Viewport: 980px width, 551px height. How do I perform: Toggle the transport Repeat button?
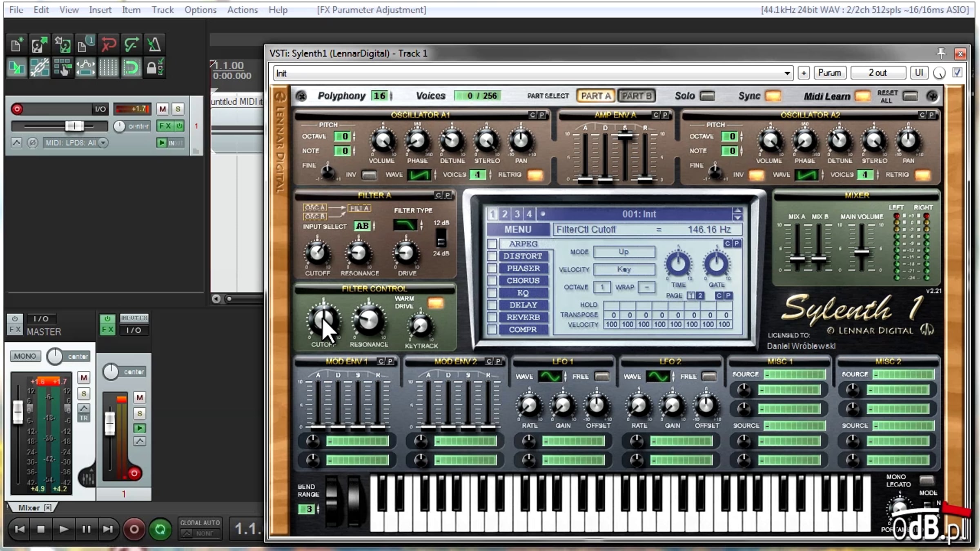[x=160, y=529]
